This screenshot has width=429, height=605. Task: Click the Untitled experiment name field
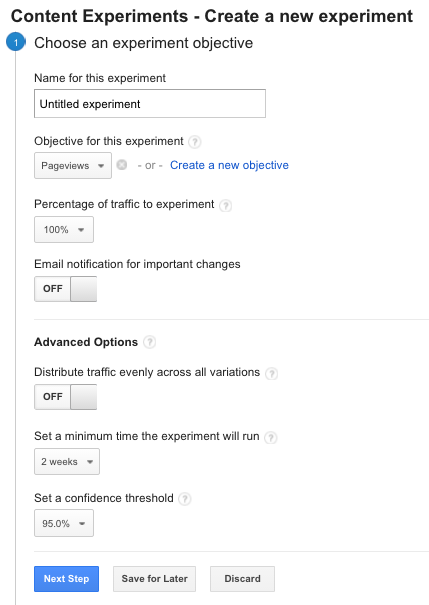(x=150, y=103)
